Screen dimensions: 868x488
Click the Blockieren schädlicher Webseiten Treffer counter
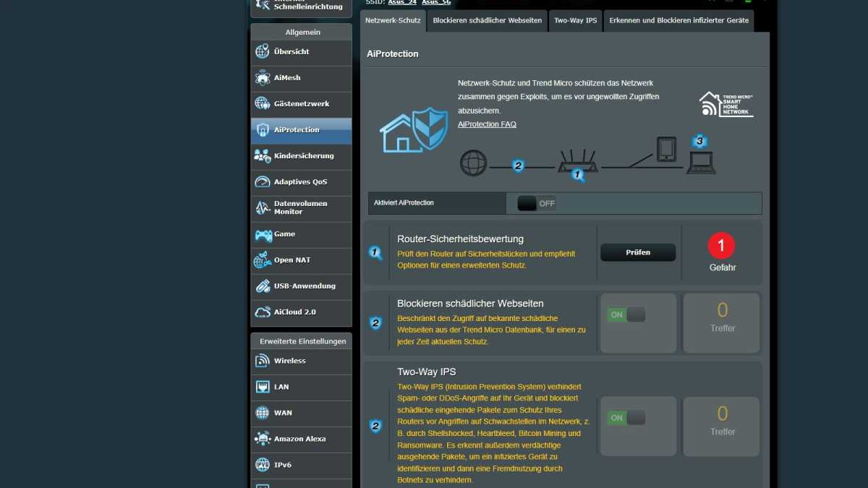(x=722, y=322)
